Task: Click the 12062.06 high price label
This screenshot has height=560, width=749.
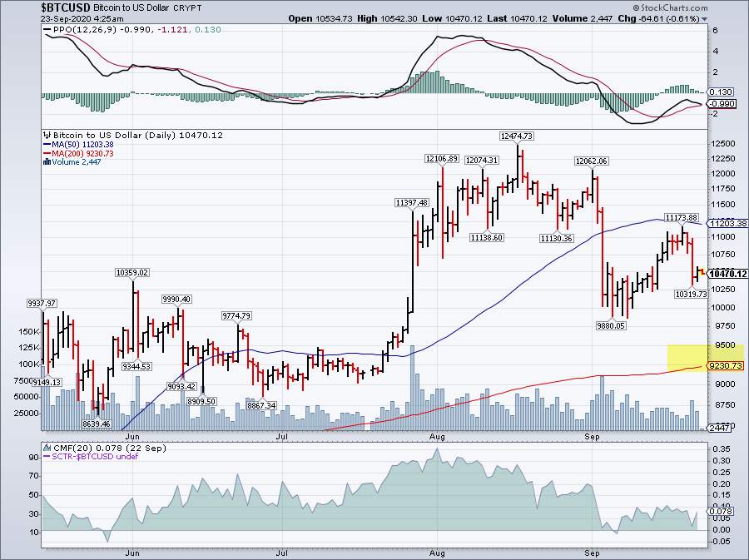Action: point(592,161)
